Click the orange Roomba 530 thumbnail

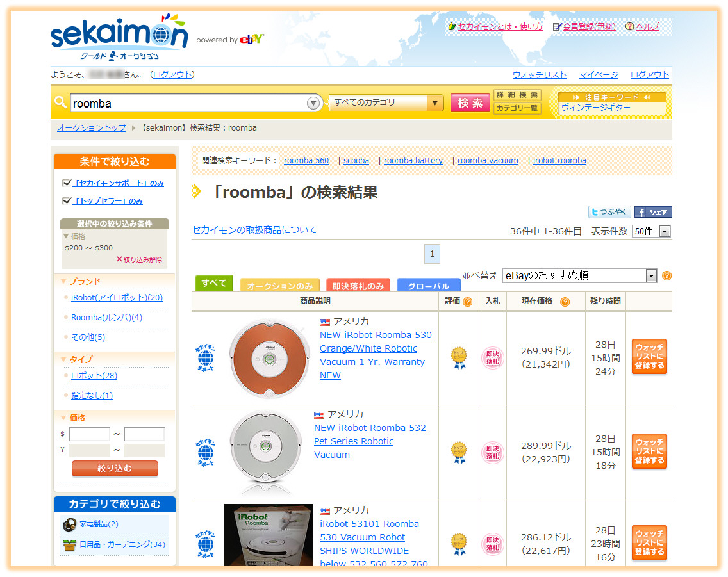click(x=270, y=359)
